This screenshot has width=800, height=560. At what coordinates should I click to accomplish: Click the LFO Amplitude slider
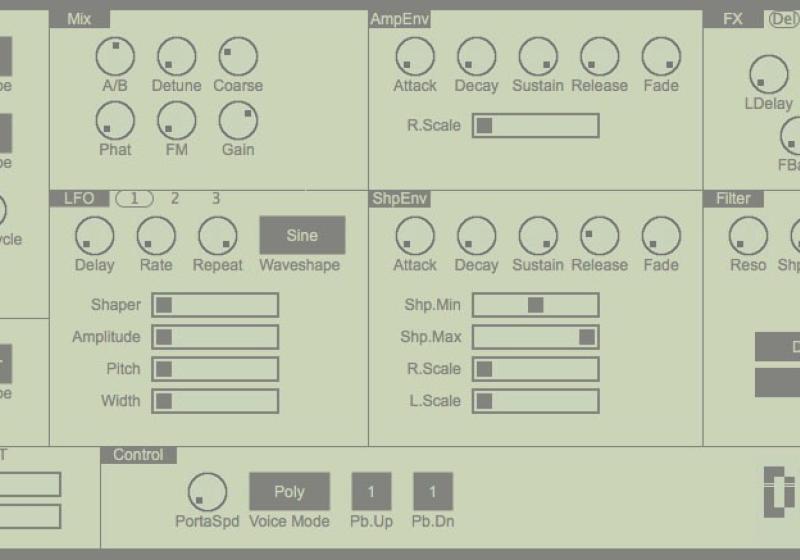[x=214, y=338]
